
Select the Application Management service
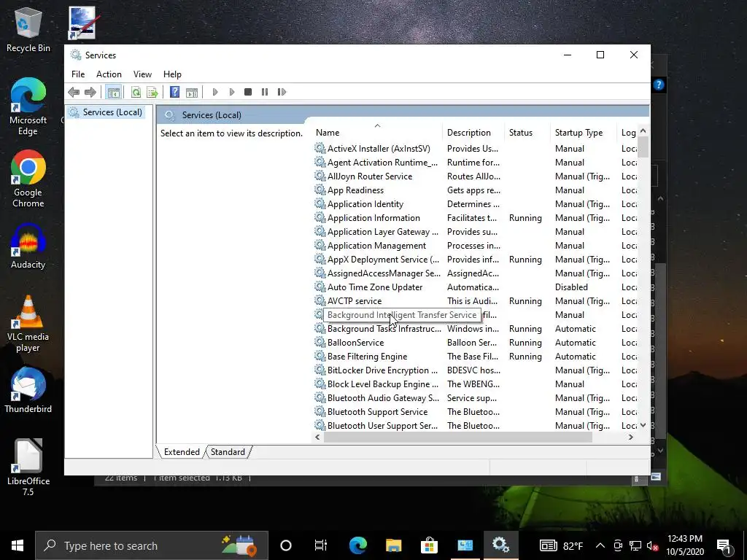(376, 246)
